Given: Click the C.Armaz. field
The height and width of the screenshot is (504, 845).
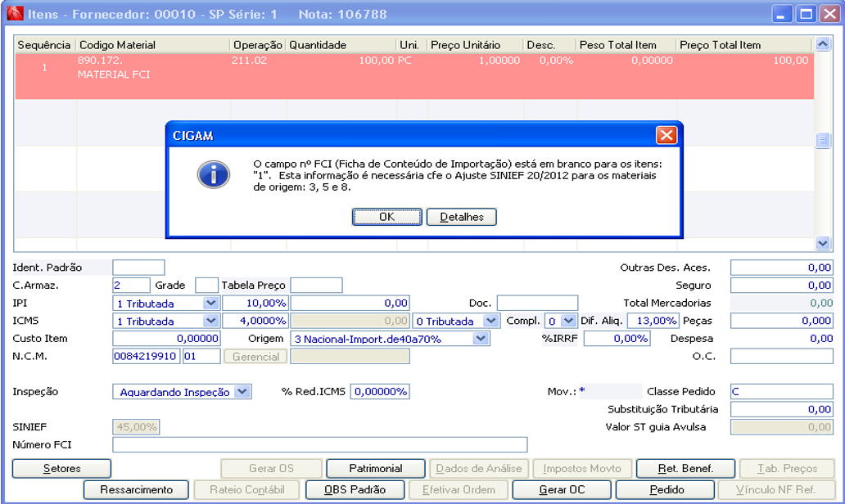Looking at the screenshot, I should coord(131,286).
